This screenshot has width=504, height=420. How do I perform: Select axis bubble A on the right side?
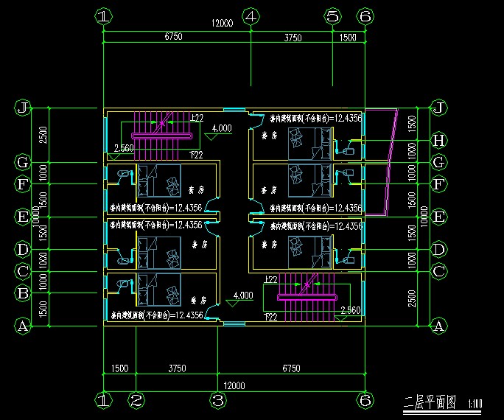click(438, 326)
